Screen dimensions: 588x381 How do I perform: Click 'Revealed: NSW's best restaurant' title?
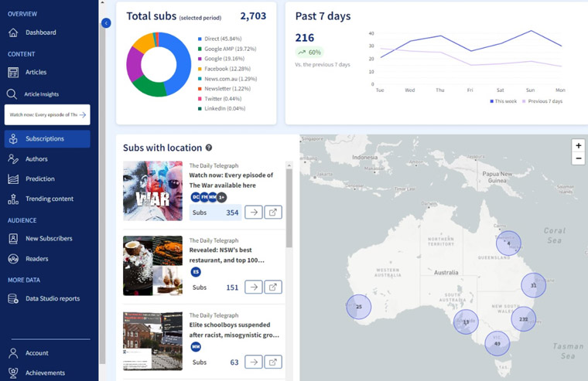tap(227, 255)
